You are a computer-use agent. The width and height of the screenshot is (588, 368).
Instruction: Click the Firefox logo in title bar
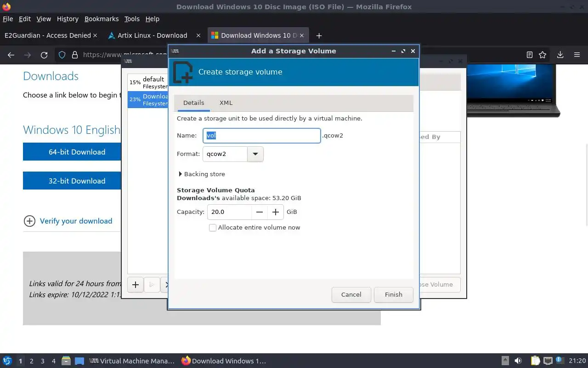tap(6, 7)
